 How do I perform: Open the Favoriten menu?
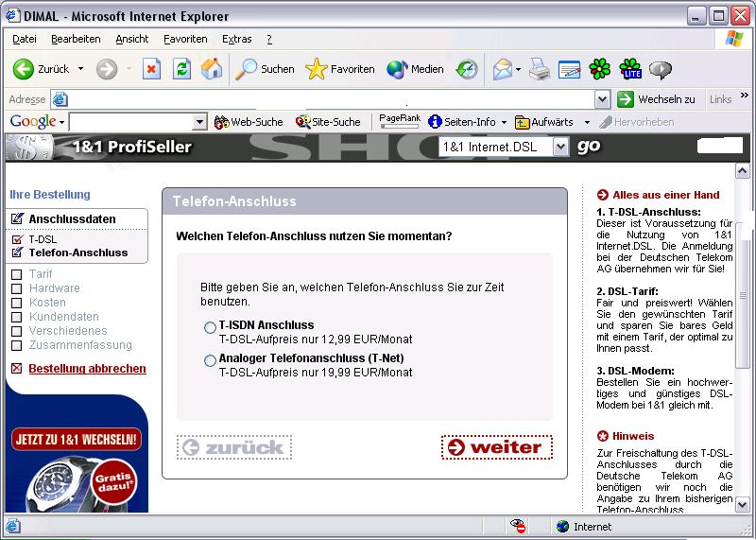pyautogui.click(x=185, y=39)
